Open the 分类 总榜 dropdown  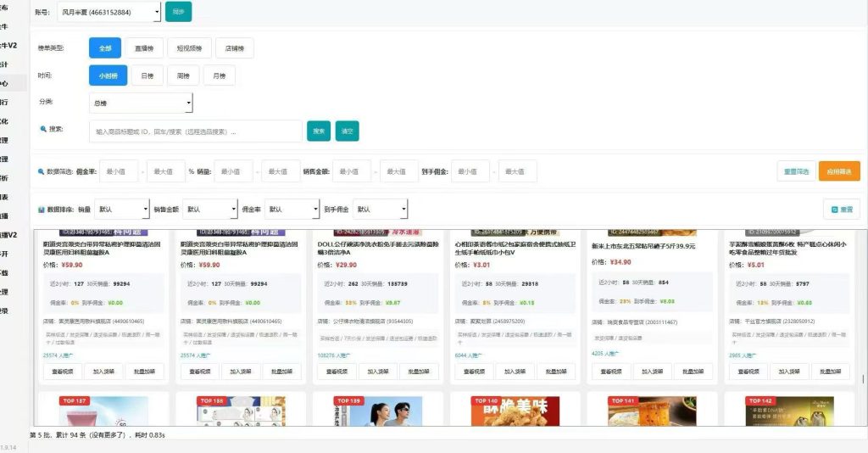pyautogui.click(x=141, y=103)
